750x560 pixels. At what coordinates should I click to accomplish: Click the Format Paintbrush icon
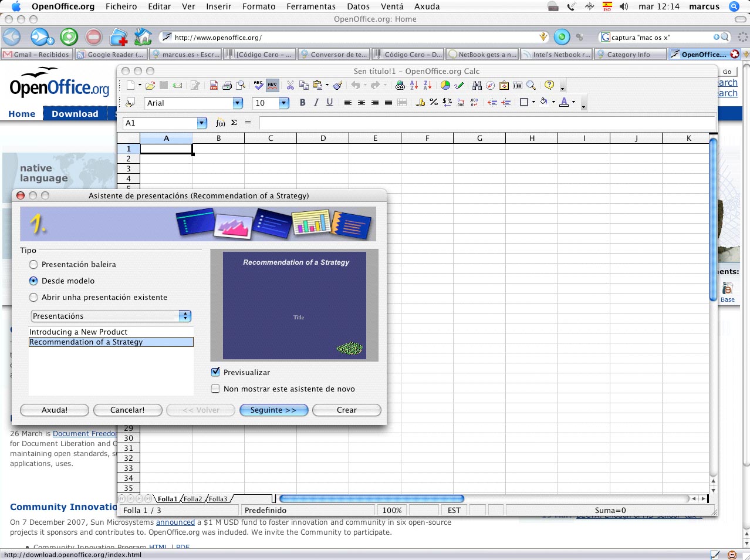click(x=337, y=86)
